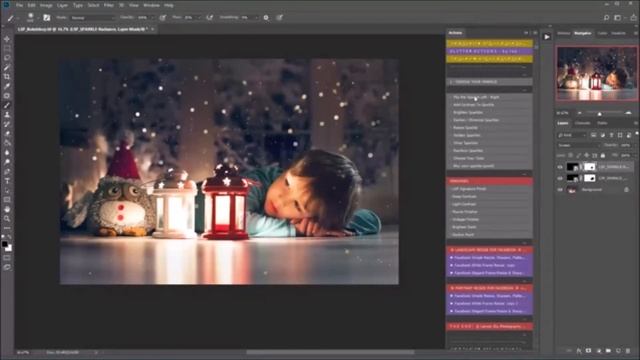Click the background color swatch
The width and height of the screenshot is (640, 360).
pyautogui.click(x=9, y=248)
